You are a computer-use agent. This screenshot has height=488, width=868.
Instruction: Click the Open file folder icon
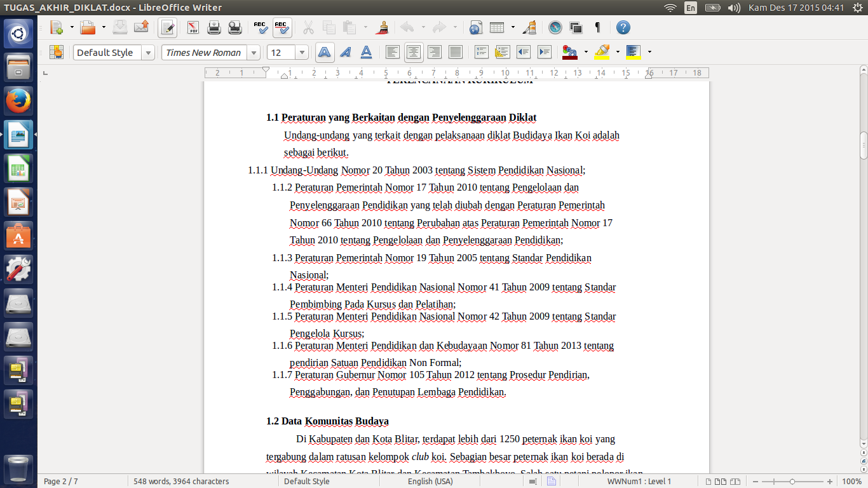tap(88, 27)
